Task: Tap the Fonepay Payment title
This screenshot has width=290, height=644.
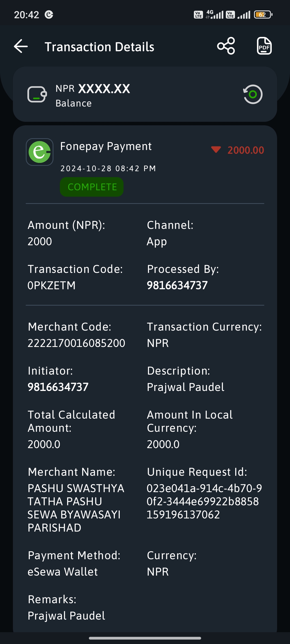Action: (106, 147)
